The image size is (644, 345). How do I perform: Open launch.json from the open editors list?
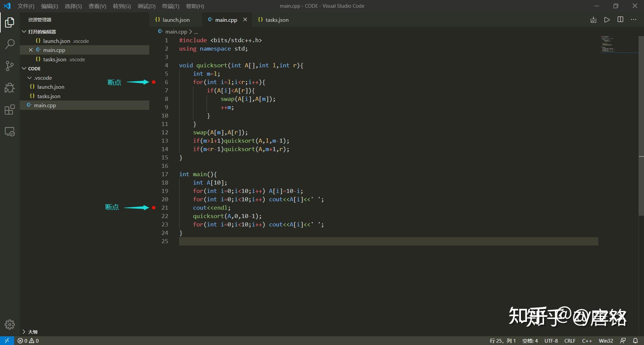point(85,41)
